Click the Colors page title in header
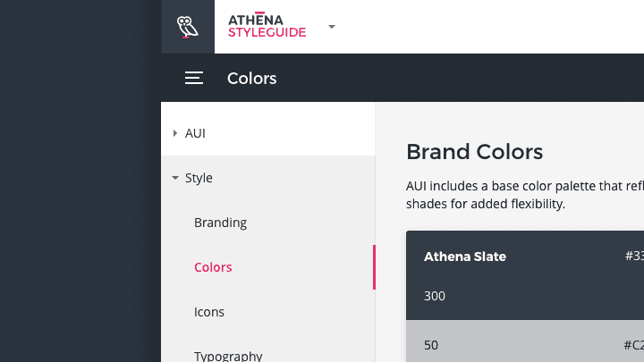Viewport: 644px width, 362px height. (251, 79)
